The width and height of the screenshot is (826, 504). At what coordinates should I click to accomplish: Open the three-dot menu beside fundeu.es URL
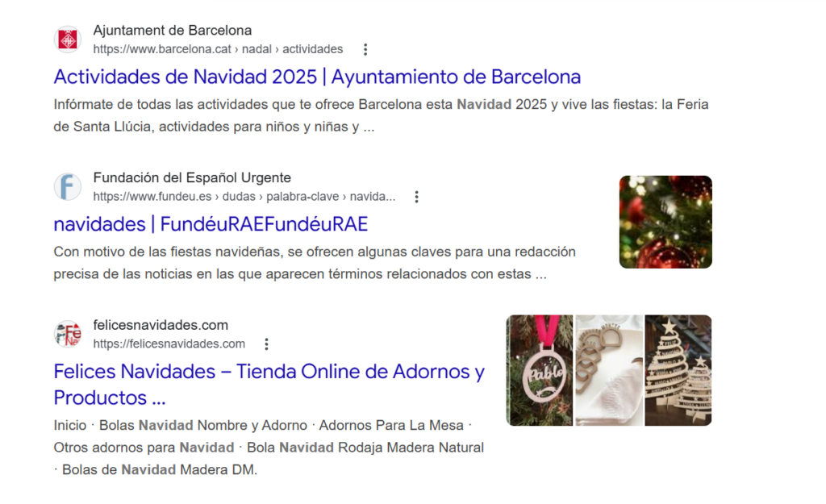pos(416,197)
